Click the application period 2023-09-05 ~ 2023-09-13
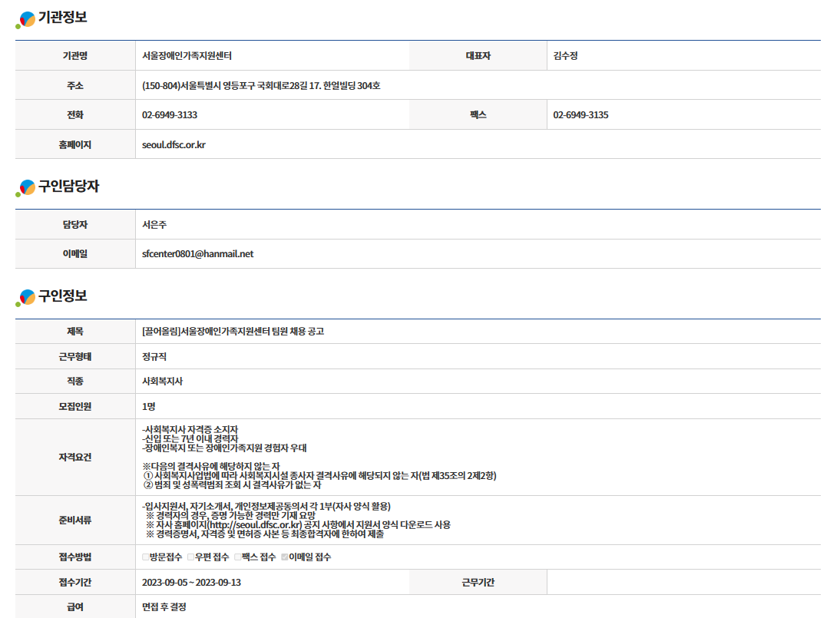 [x=191, y=583]
